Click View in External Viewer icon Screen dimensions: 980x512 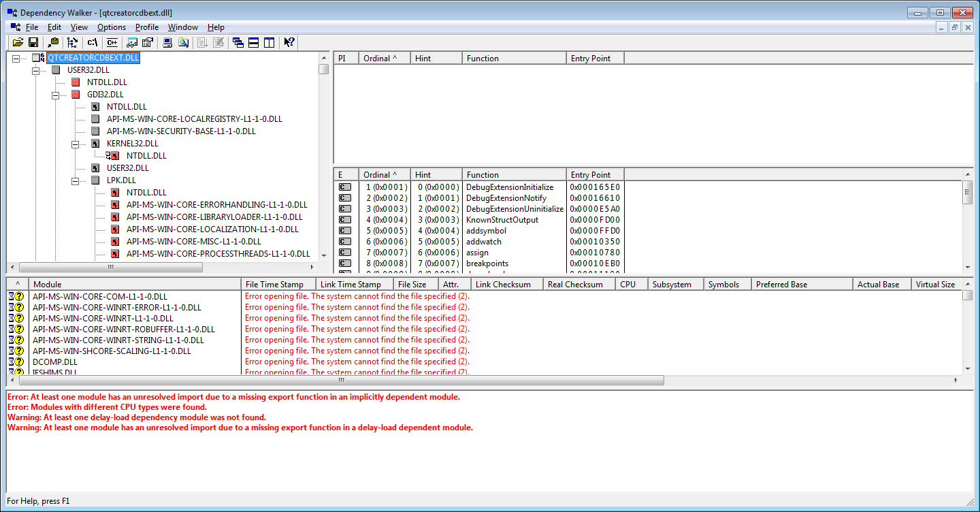(133, 42)
